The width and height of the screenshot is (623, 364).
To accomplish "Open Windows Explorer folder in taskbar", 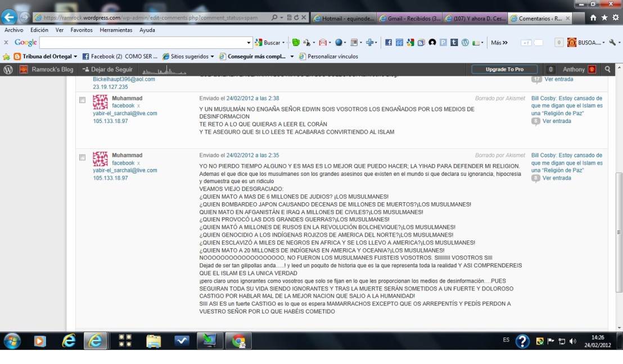I will click(x=154, y=341).
